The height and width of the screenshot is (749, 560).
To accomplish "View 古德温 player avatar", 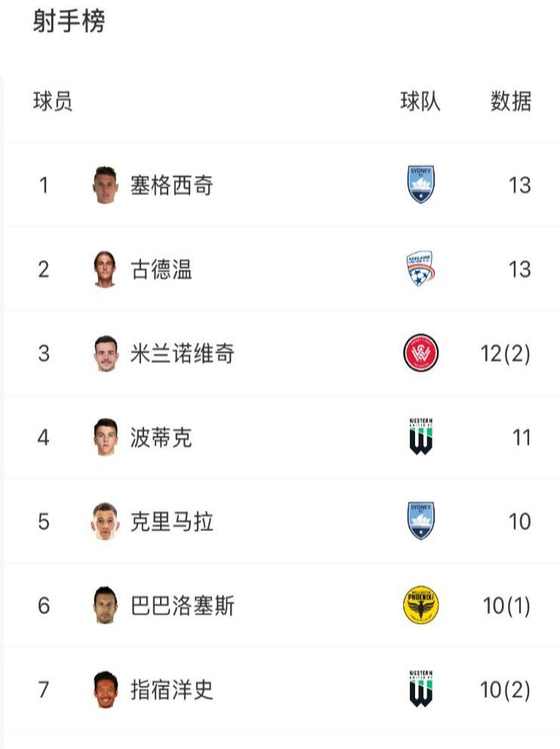I will (105, 269).
